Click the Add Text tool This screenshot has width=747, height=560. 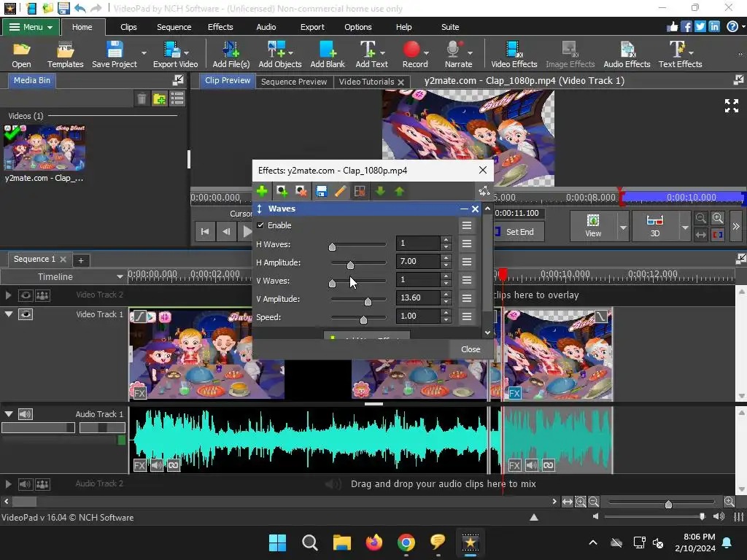pyautogui.click(x=371, y=54)
